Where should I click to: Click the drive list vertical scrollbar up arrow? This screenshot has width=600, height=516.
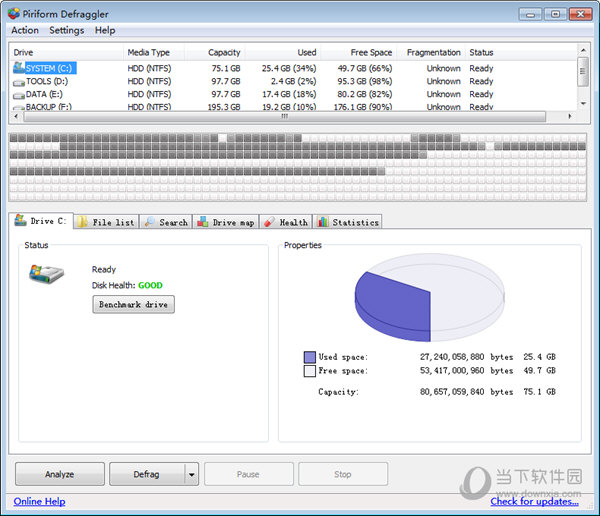click(583, 50)
